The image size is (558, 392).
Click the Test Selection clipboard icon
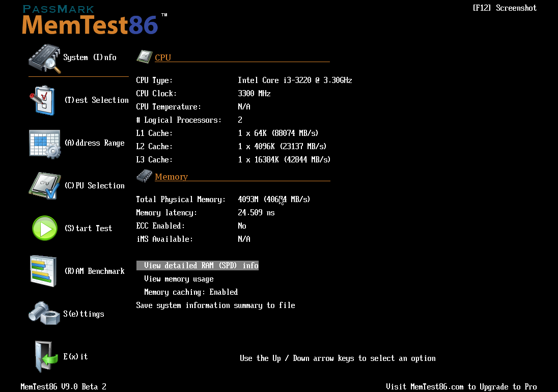pos(42,100)
